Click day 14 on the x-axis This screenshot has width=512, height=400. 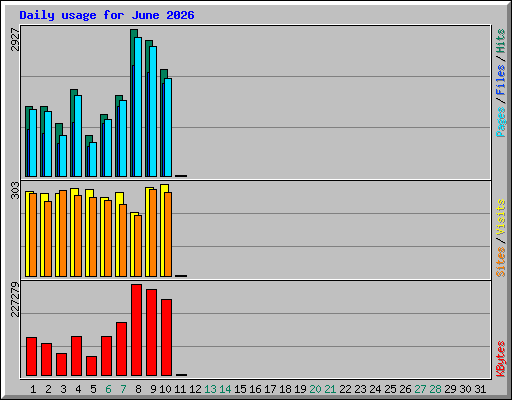[225, 389]
